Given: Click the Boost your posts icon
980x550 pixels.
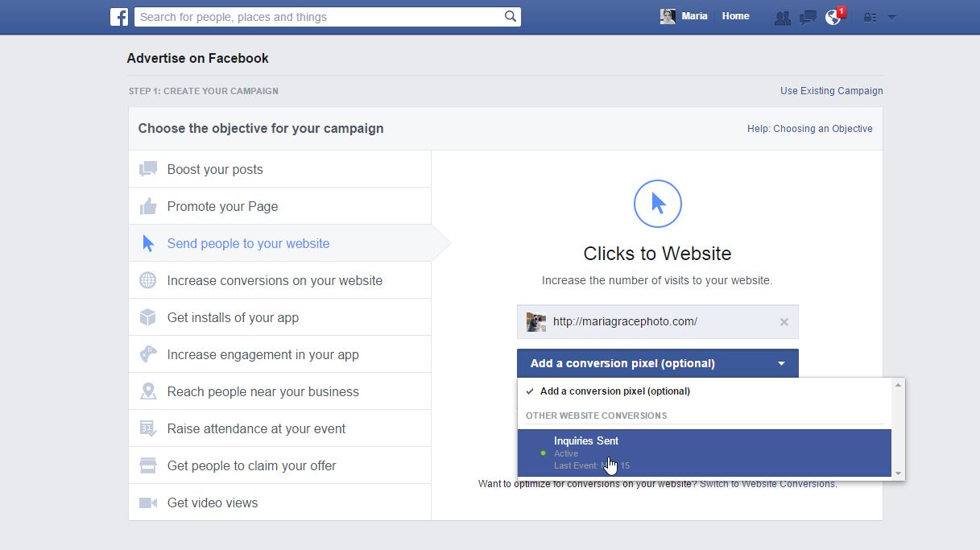Looking at the screenshot, I should click(x=148, y=169).
